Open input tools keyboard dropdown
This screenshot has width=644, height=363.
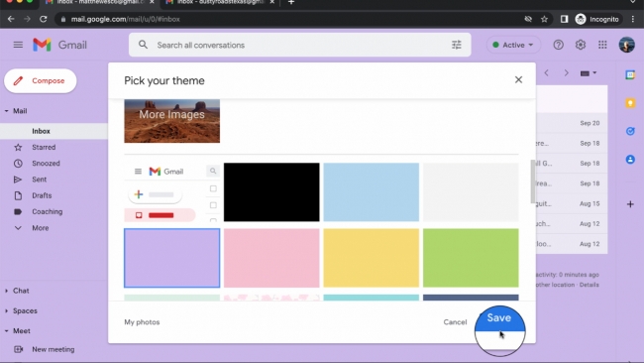[589, 73]
